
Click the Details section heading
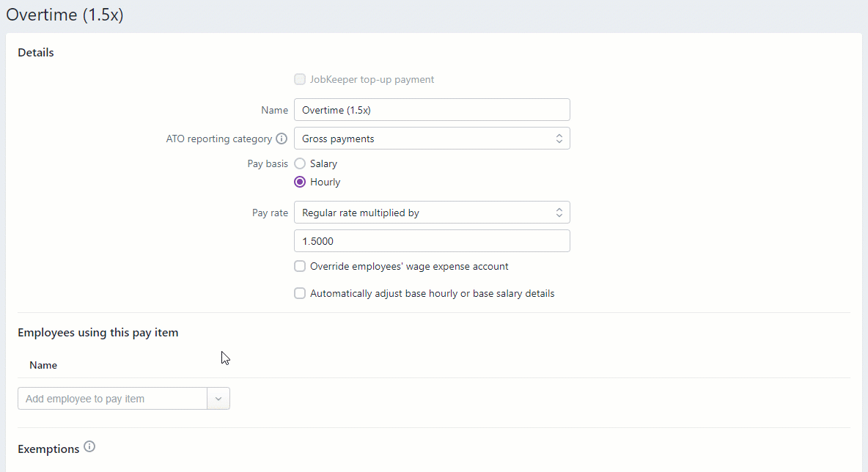(x=36, y=53)
